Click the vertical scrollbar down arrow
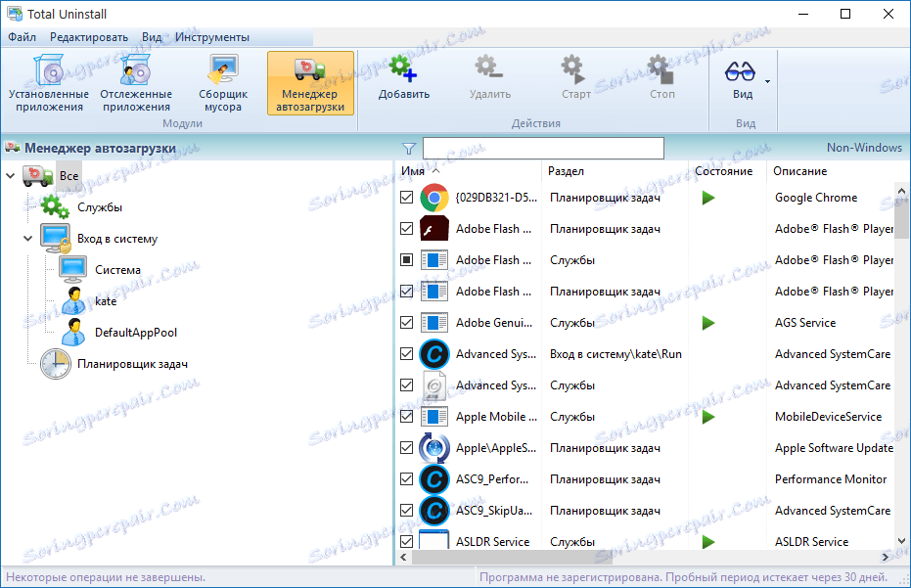Image resolution: width=911 pixels, height=588 pixels. [902, 541]
